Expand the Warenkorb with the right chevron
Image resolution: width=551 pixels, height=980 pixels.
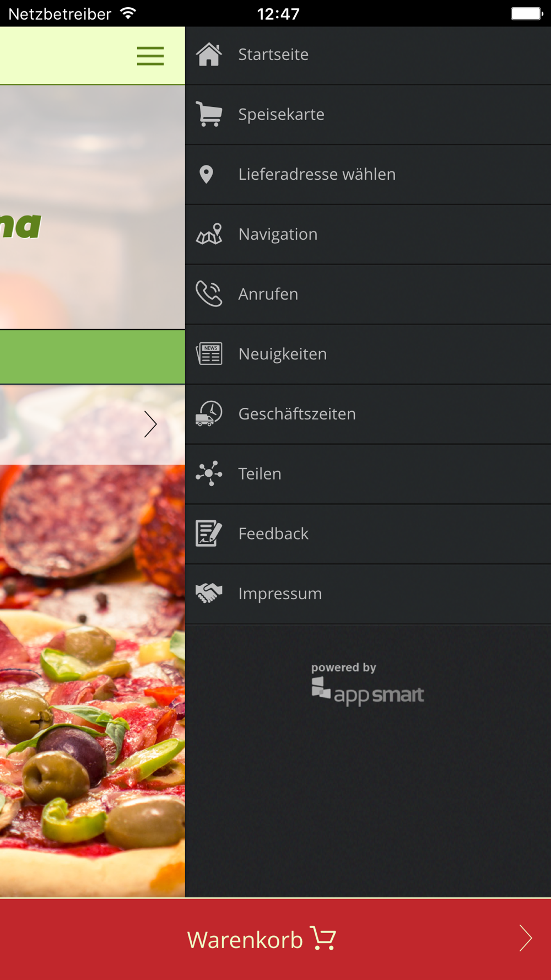(x=526, y=939)
